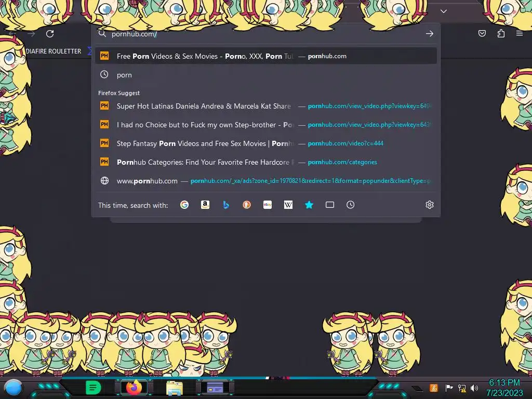Select the 'Super Hot Latinas' suggestion row

pos(266,106)
